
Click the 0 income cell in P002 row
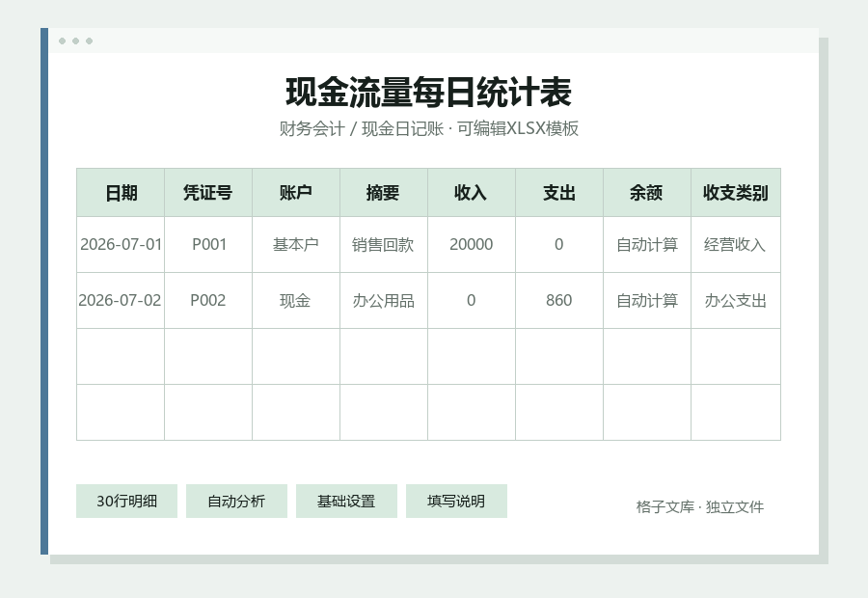click(472, 301)
